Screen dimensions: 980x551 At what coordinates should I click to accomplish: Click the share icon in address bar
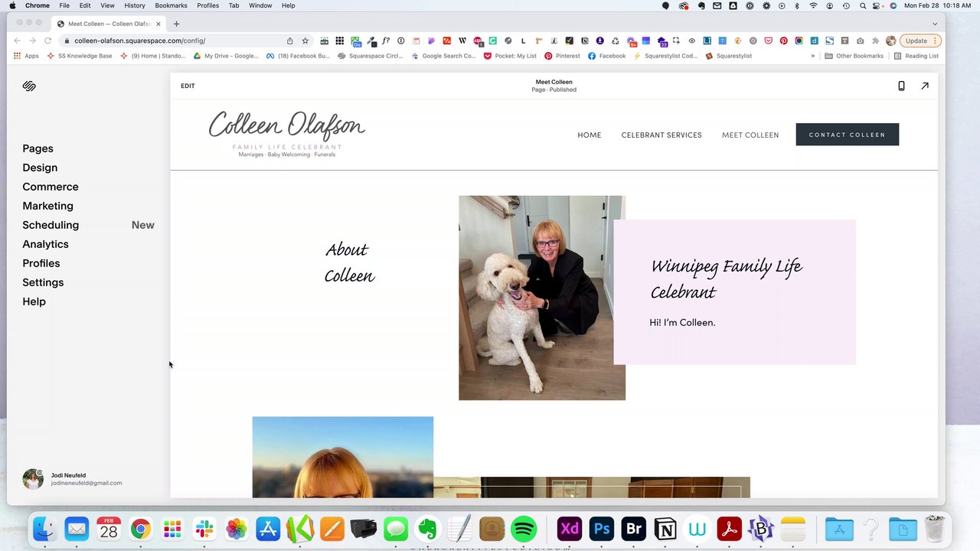290,41
